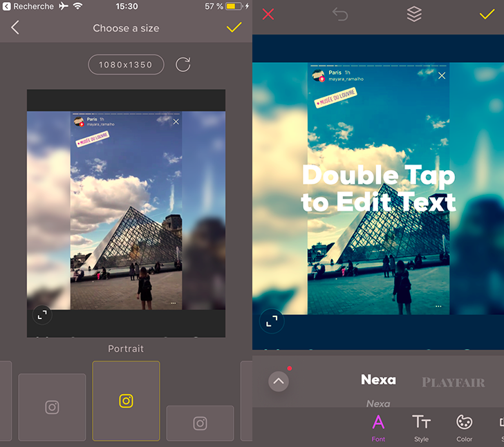Choose the left Instagram square size tile
This screenshot has width=504, height=447.
(52, 407)
